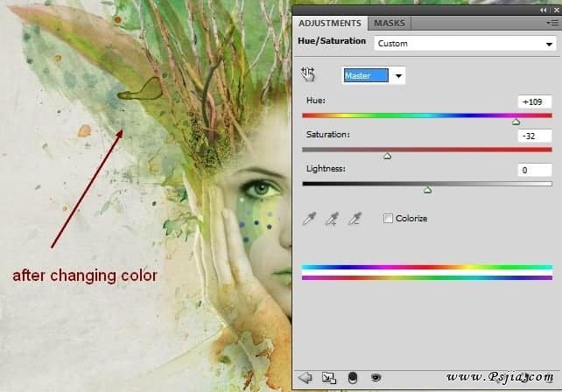Screen dimensions: 562x392
Task: Select the Add to Sample eyedropper
Action: click(x=332, y=219)
